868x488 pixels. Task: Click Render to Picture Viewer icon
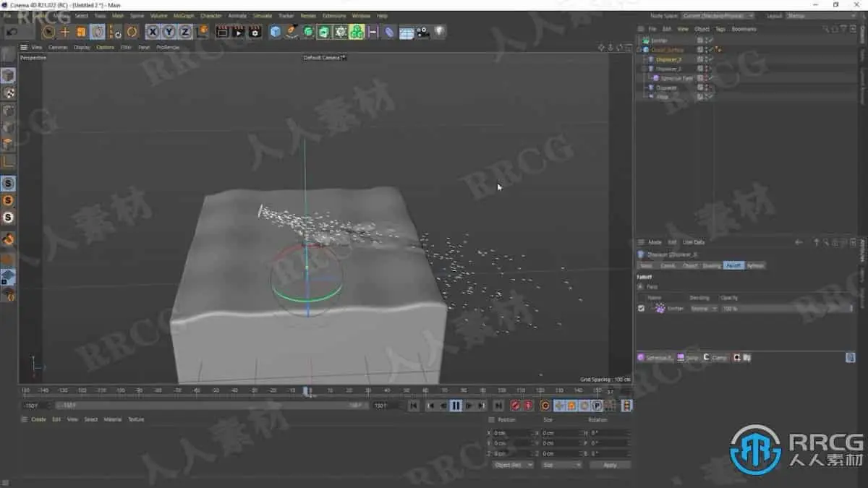(238, 32)
